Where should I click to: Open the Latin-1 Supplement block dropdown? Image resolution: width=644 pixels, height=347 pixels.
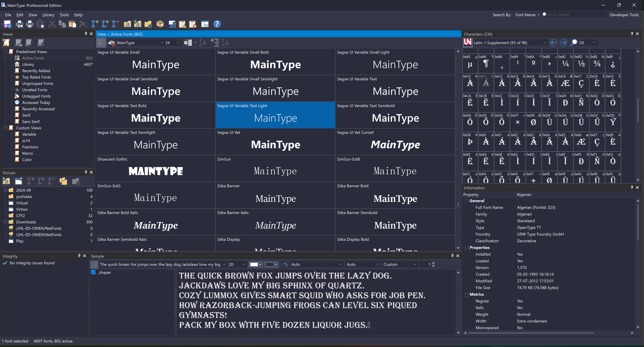(x=545, y=43)
